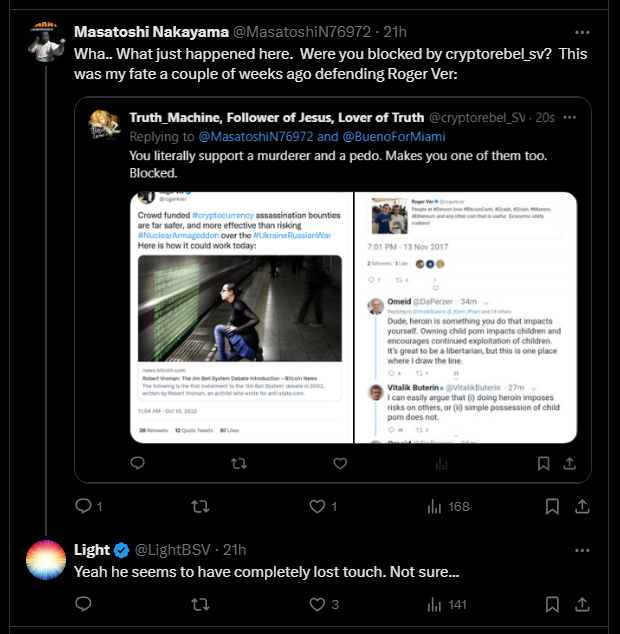Image resolution: width=620 pixels, height=634 pixels.
Task: Share Masatoshi Nakayama's tweet
Action: coord(582,506)
